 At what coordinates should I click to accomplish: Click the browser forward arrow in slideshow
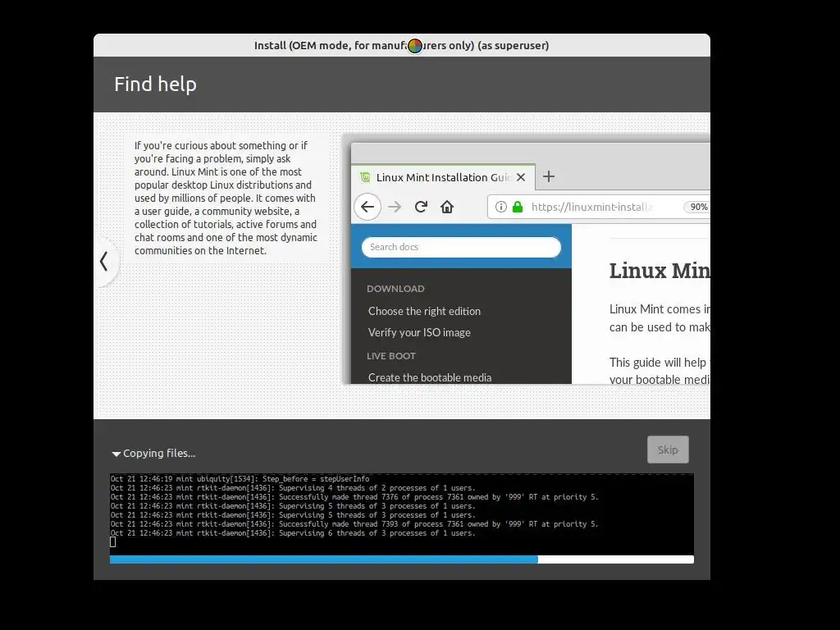point(395,207)
